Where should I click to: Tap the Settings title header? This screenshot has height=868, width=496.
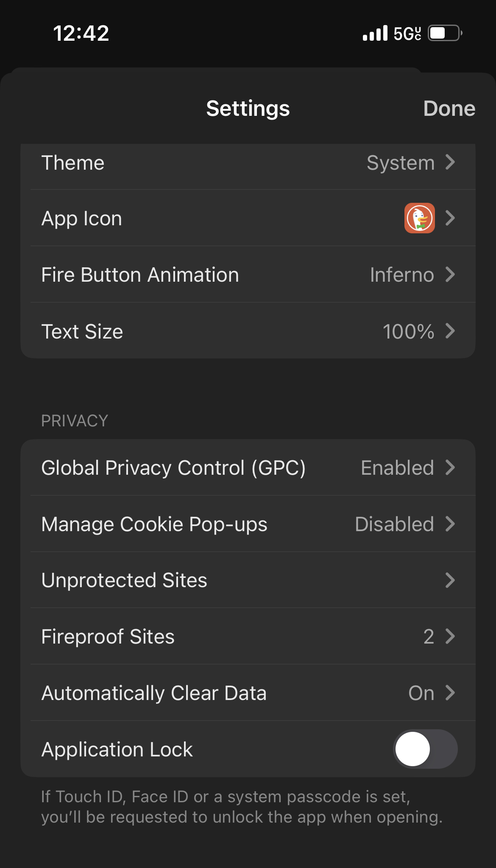pyautogui.click(x=248, y=108)
